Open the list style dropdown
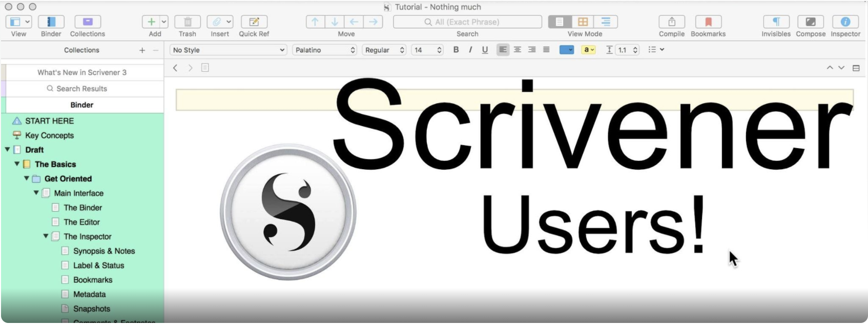868x325 pixels. tap(656, 50)
